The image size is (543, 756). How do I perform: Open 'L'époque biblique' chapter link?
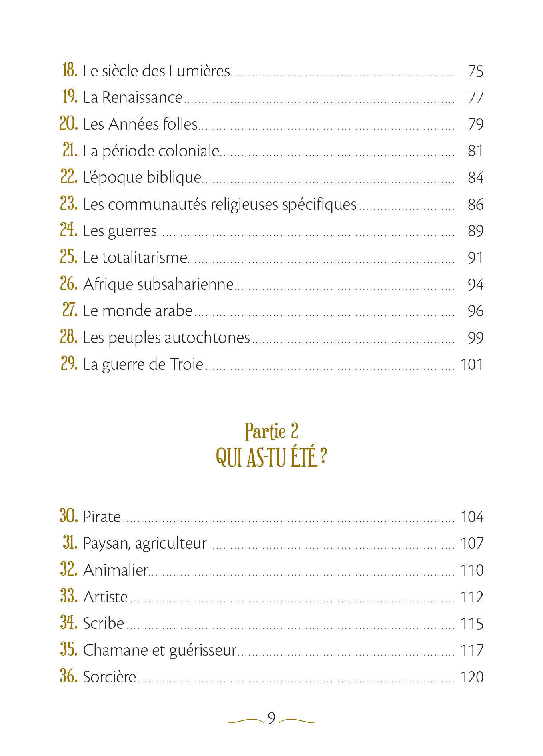tap(142, 178)
